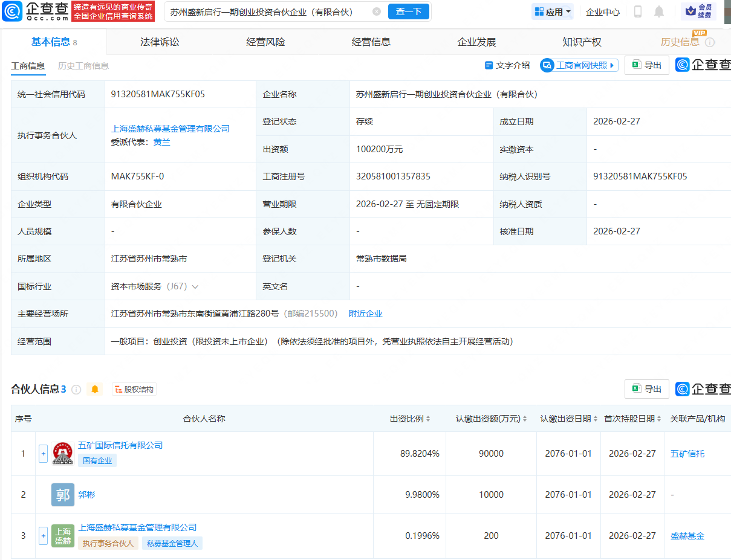Click the orange bell next to 合伙人信息
This screenshot has width=731, height=560.
[x=95, y=390]
